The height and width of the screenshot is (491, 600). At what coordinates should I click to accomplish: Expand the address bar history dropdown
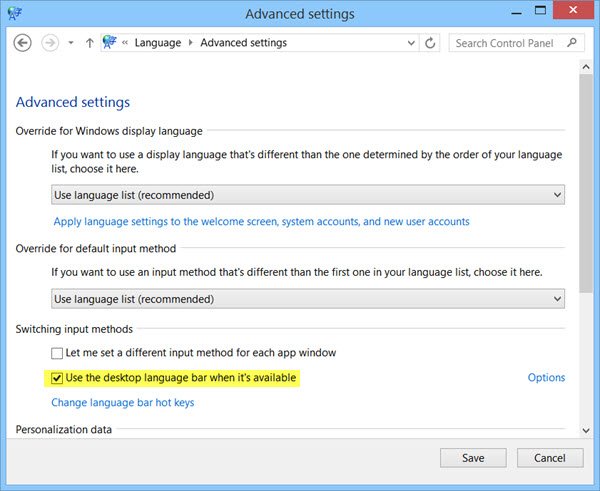(410, 43)
